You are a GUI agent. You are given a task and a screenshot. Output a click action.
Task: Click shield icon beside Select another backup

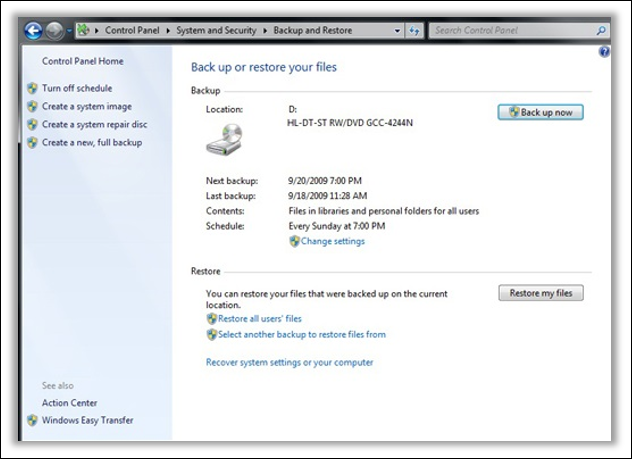point(212,334)
